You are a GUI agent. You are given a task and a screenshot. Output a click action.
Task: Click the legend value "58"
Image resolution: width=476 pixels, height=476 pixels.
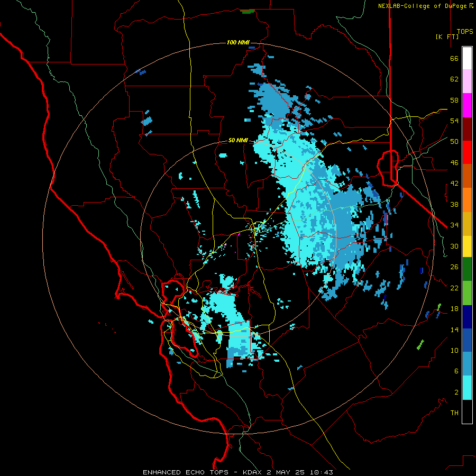point(454,100)
